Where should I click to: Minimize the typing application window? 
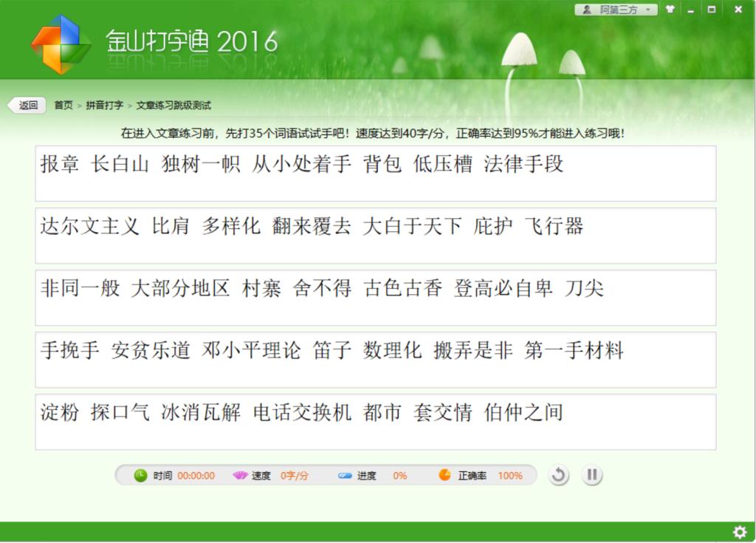(x=690, y=10)
